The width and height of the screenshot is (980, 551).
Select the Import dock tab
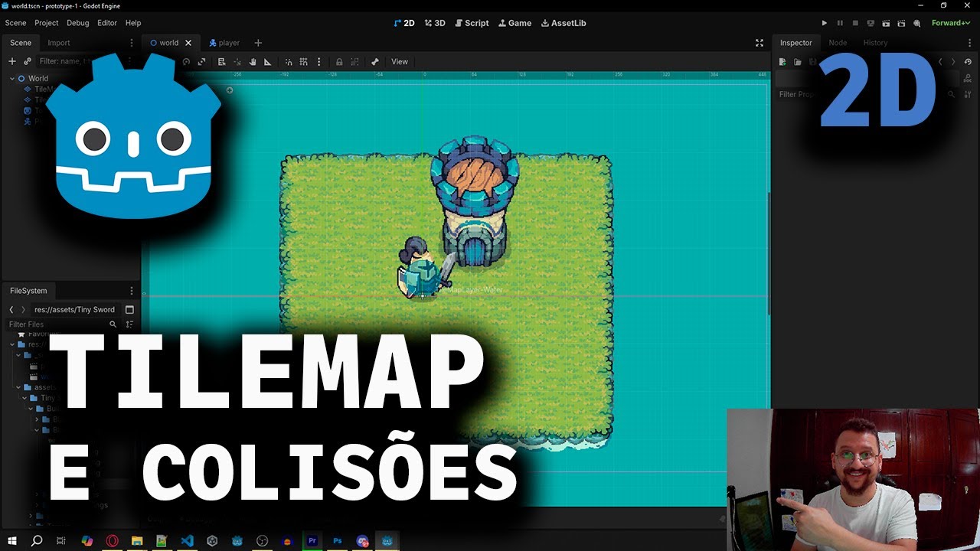[59, 43]
